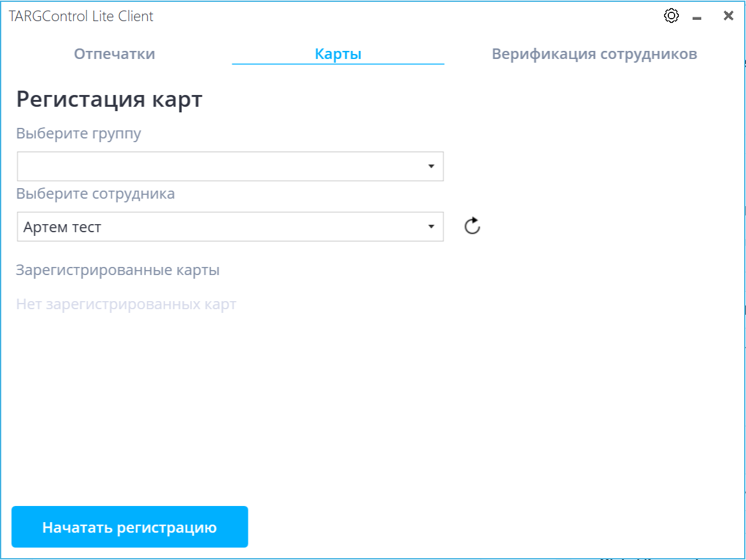Click the blue underline beneath Карты tab
The height and width of the screenshot is (560, 746).
(338, 64)
